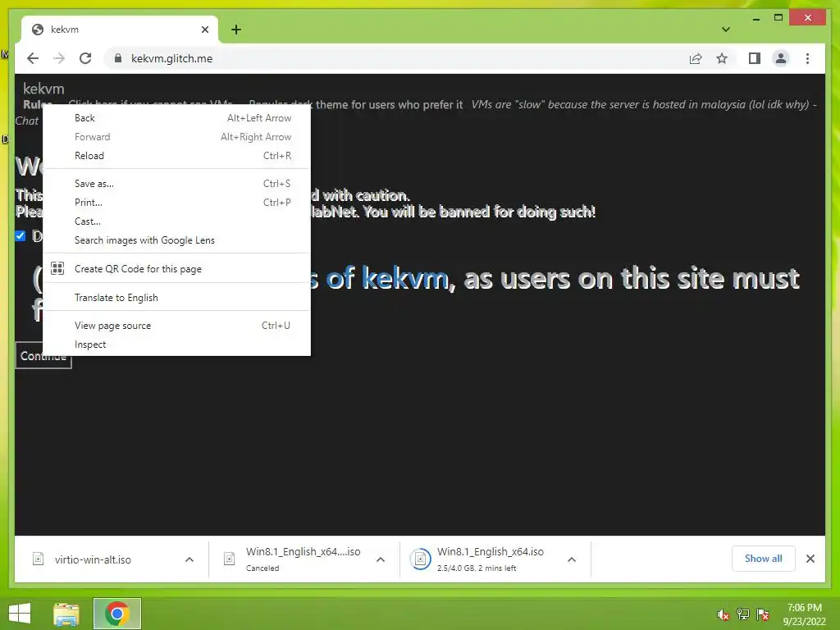This screenshot has height=630, width=840.
Task: Choose Cast... from the context menu
Action: pos(177,221)
